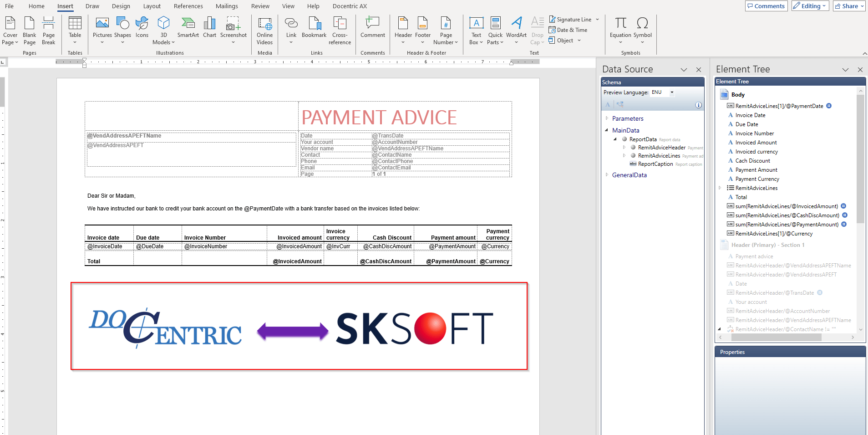Click the Object button in Text group
868x435 pixels.
(x=561, y=41)
